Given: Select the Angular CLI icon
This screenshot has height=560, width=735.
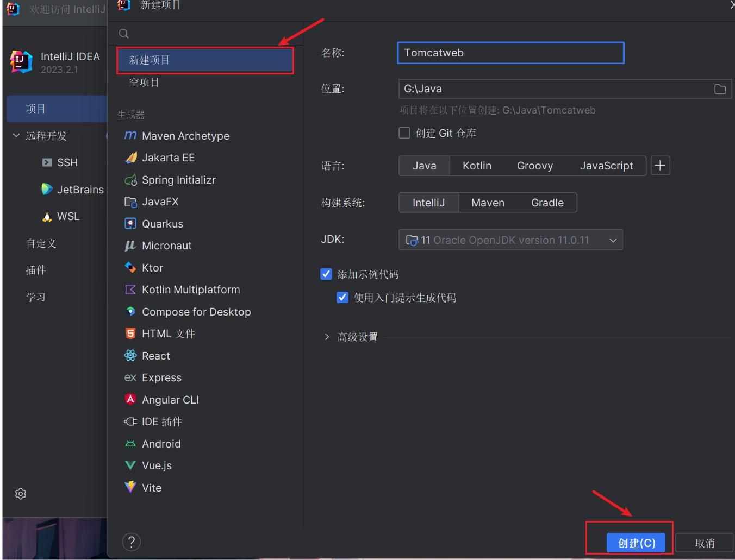Looking at the screenshot, I should 130,400.
